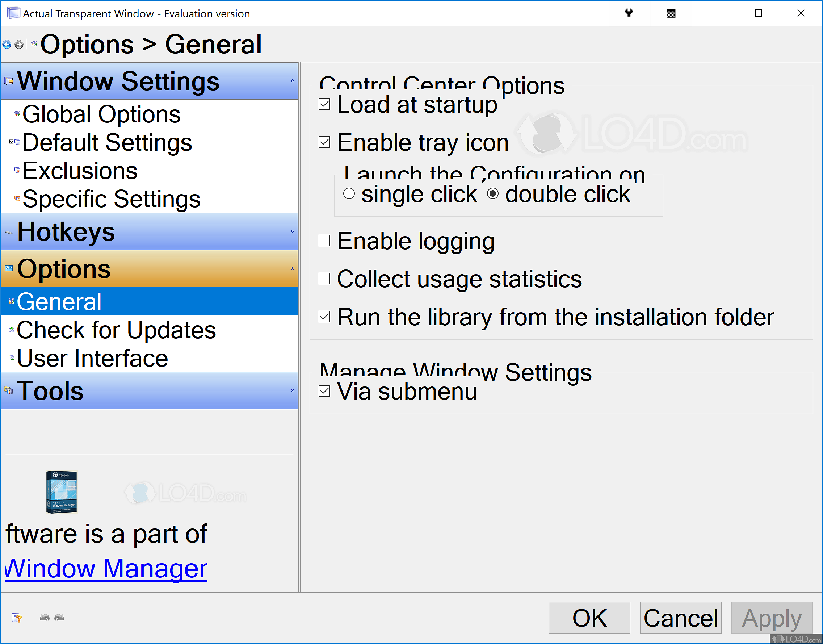Viewport: 823px width, 644px height.
Task: Click the checkered transparency icon in the title bar
Action: pyautogui.click(x=671, y=13)
